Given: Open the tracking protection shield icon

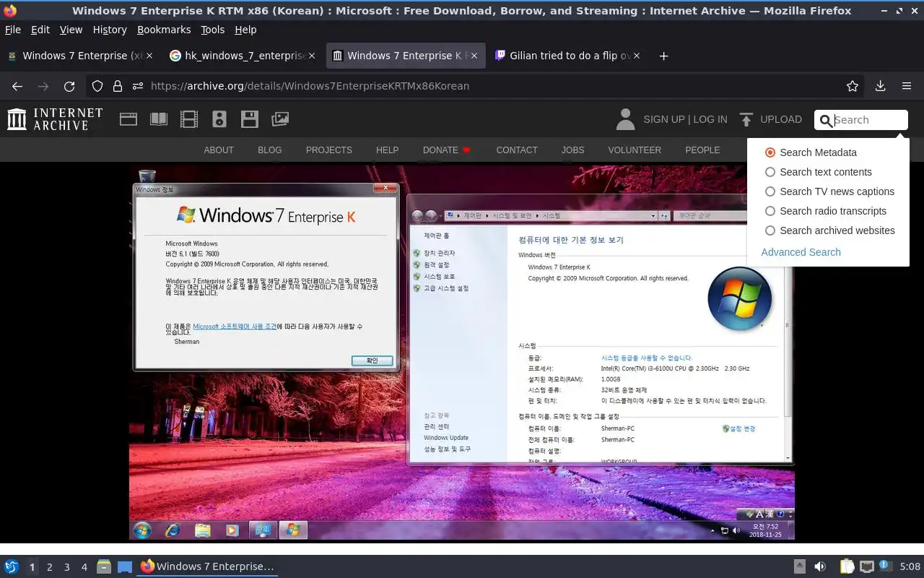Looking at the screenshot, I should 97,86.
